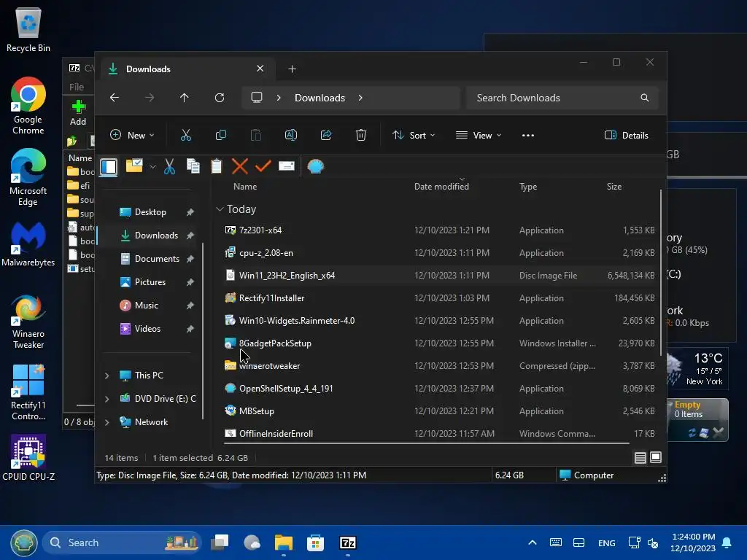Switch to details list view icon in status bar
Screen dimensions: 747x560
(640, 458)
